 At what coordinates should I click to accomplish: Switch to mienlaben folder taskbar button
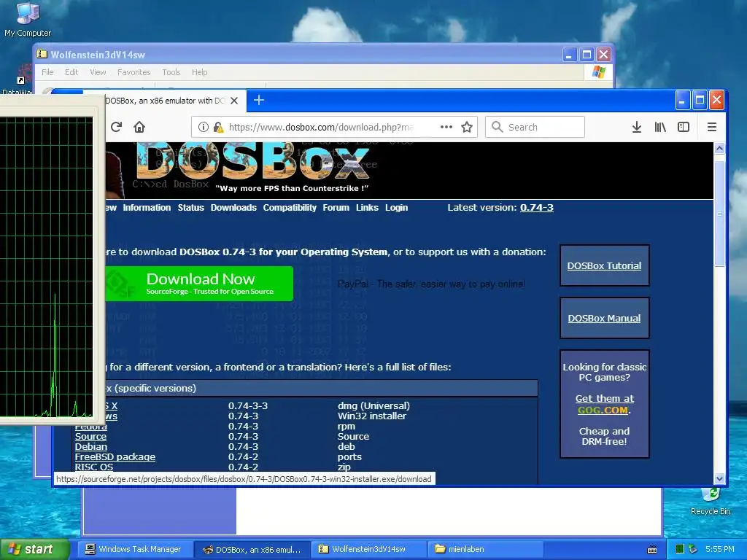click(485, 549)
